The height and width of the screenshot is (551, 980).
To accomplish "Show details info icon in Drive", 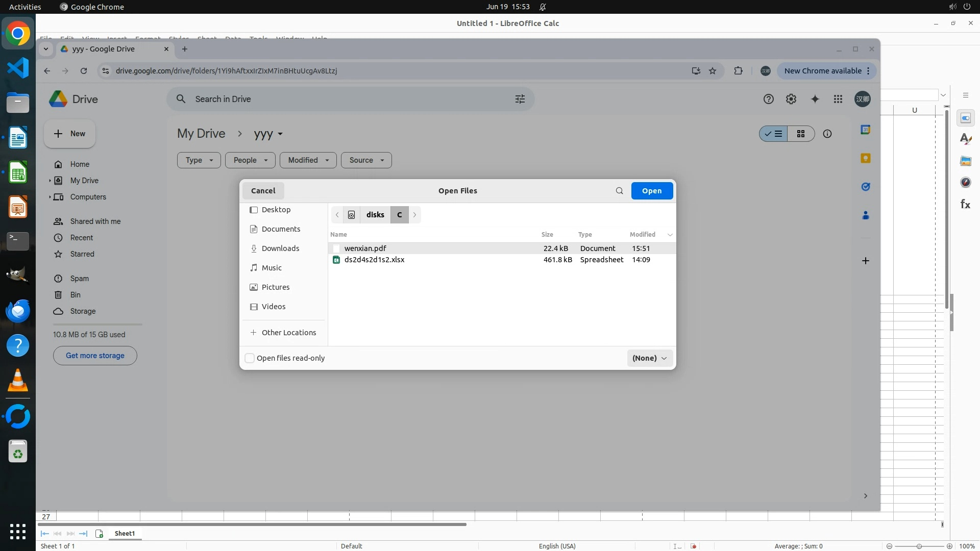I will pyautogui.click(x=827, y=134).
